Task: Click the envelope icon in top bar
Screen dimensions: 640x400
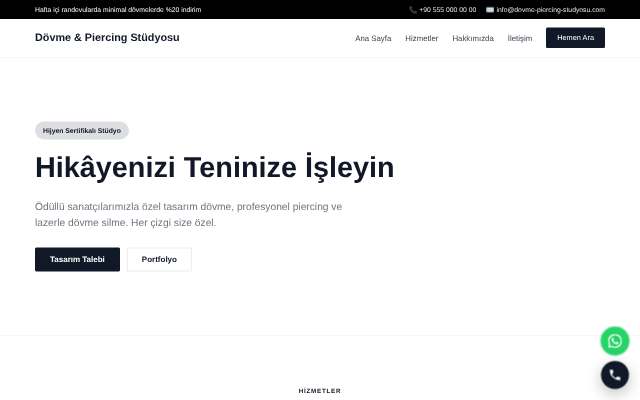Action: click(490, 10)
